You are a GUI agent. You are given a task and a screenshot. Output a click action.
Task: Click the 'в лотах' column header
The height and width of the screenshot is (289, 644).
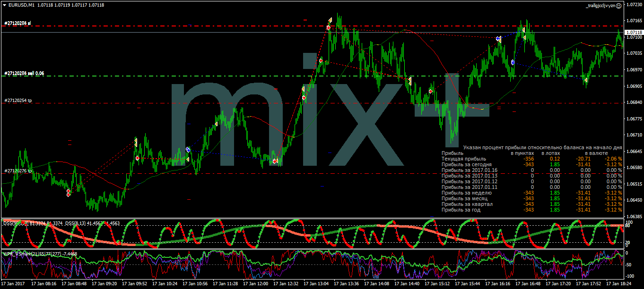[551, 153]
